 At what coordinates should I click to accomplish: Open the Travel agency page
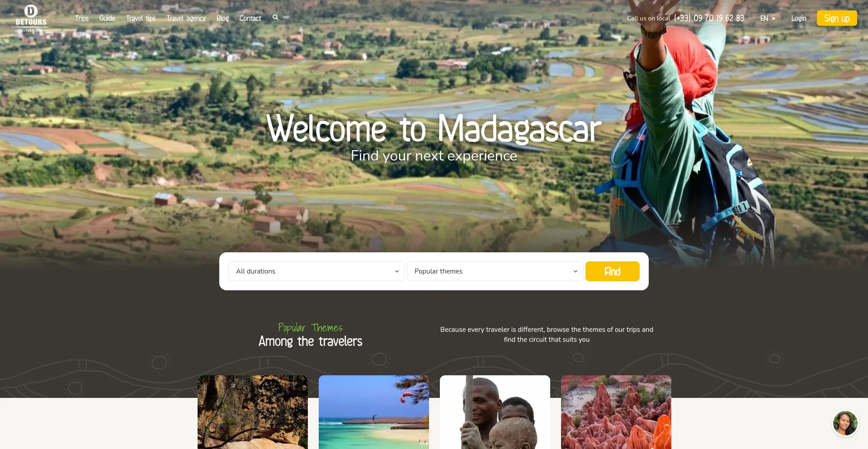pyautogui.click(x=186, y=19)
